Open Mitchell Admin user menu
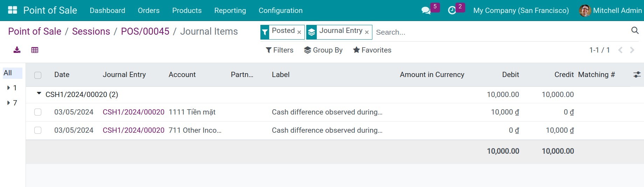This screenshot has width=644, height=187. (611, 11)
